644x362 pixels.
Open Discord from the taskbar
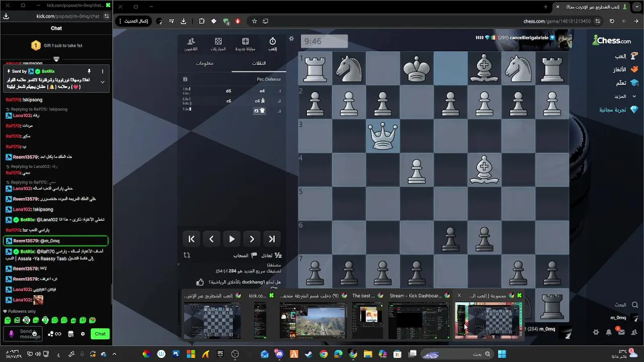(279, 354)
